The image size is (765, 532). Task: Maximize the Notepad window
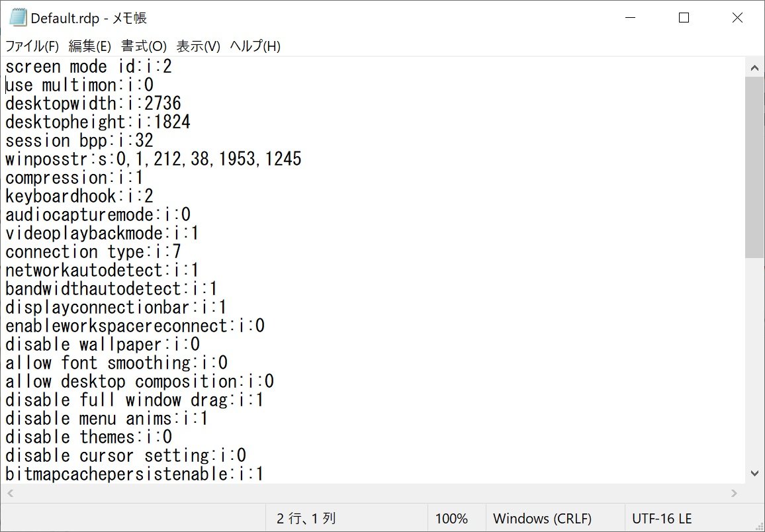pyautogui.click(x=684, y=18)
